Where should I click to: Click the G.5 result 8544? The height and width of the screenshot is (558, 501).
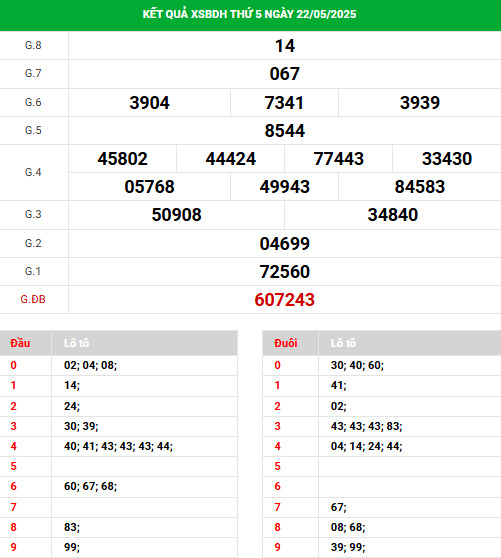pos(285,131)
